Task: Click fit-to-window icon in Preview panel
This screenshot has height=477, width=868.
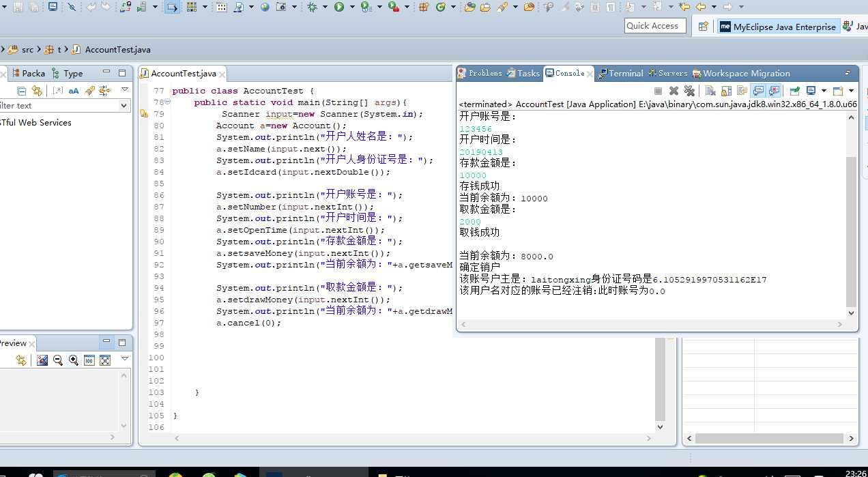Action: point(105,360)
